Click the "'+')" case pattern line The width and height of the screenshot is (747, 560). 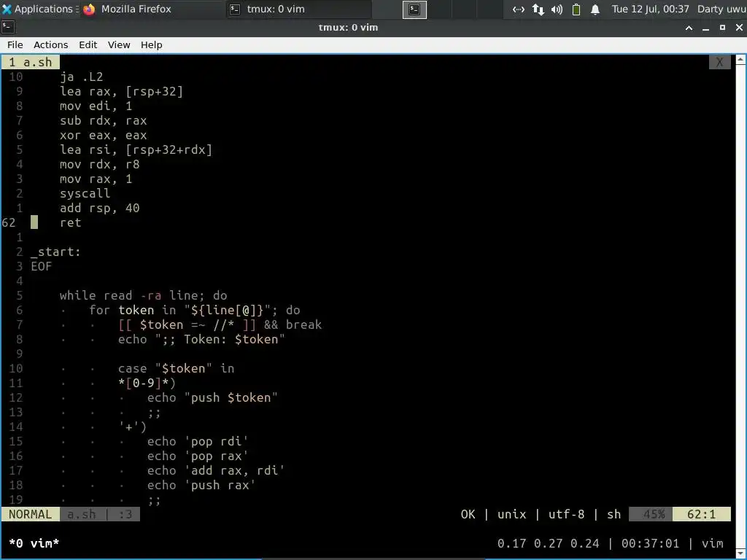133,427
